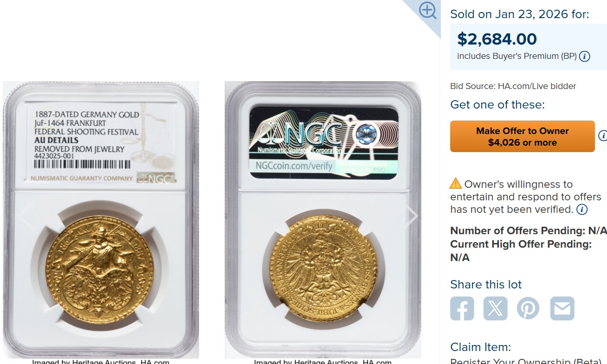The height and width of the screenshot is (364, 607).
Task: Share this lot on X
Action: click(496, 308)
